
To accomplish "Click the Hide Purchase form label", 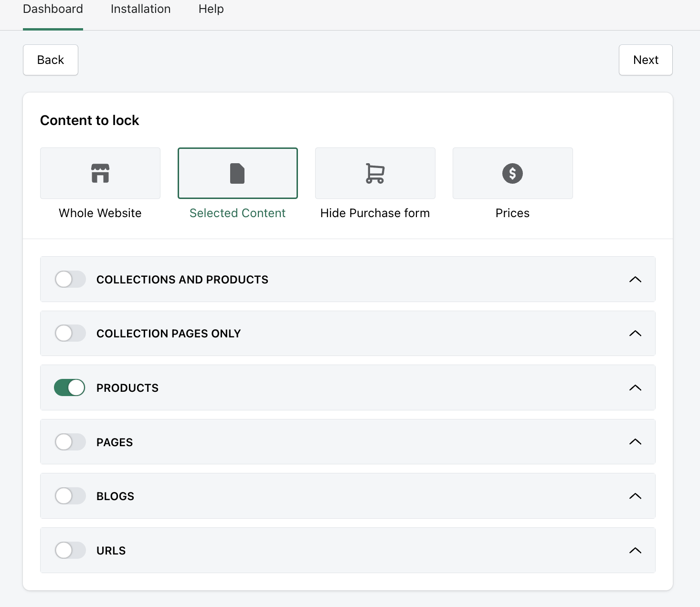I will pyautogui.click(x=375, y=213).
